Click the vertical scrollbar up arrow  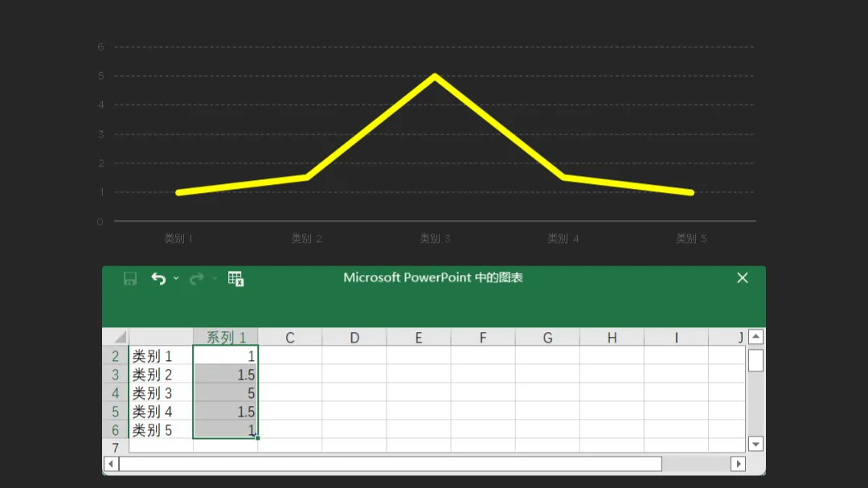pos(755,336)
